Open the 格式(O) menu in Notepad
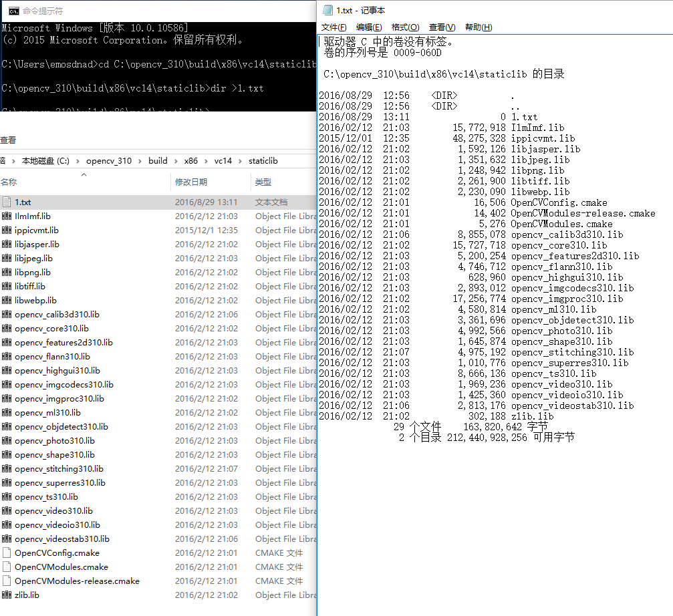 coord(406,27)
